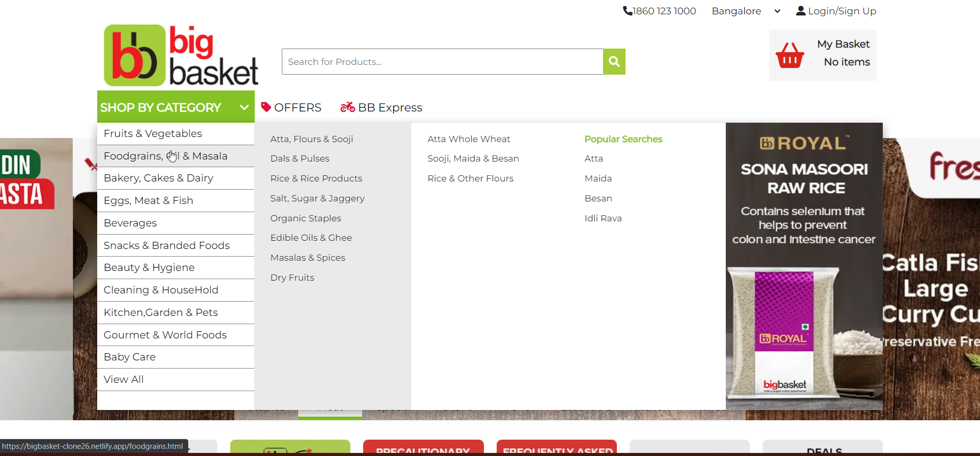
Task: Click the bigbasket logo
Action: pos(181,55)
